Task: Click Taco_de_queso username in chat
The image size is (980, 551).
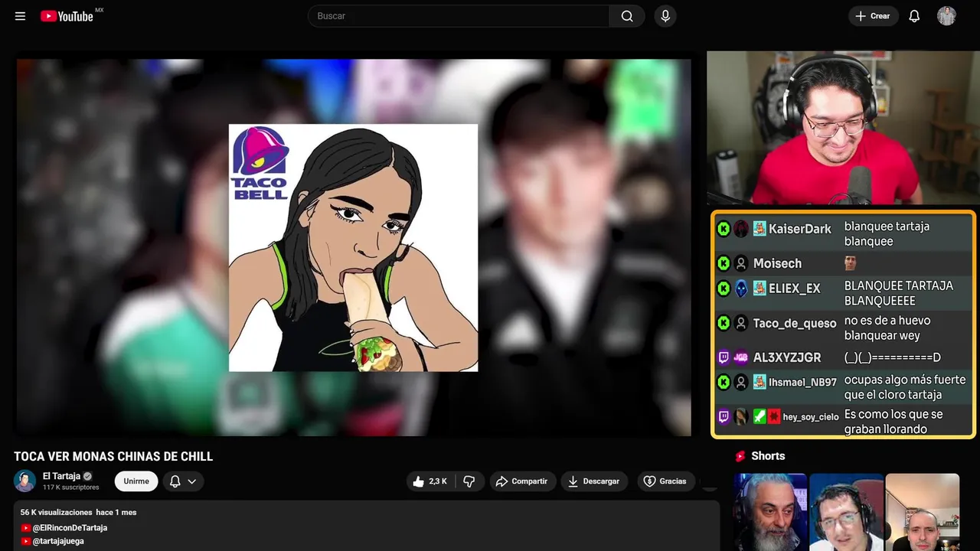Action: click(795, 324)
